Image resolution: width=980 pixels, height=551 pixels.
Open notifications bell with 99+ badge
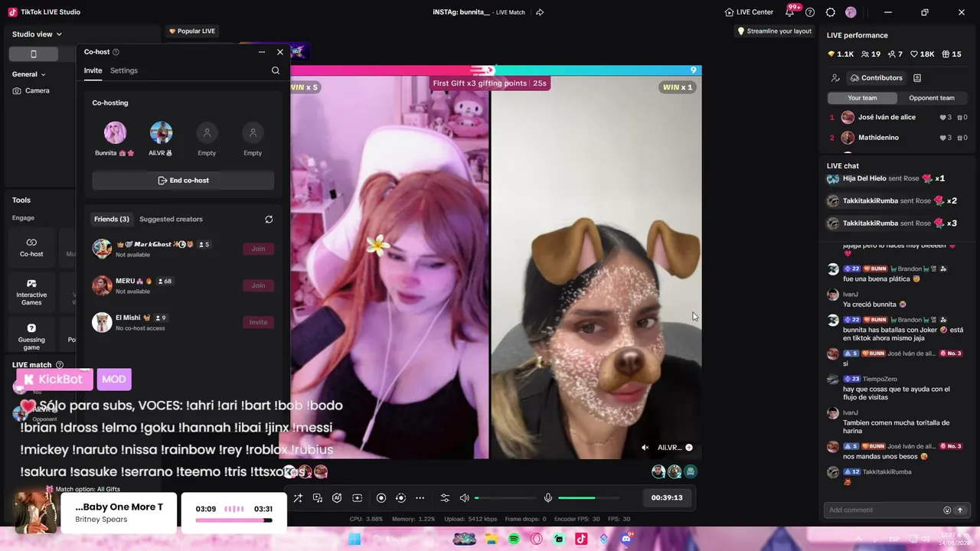[790, 11]
